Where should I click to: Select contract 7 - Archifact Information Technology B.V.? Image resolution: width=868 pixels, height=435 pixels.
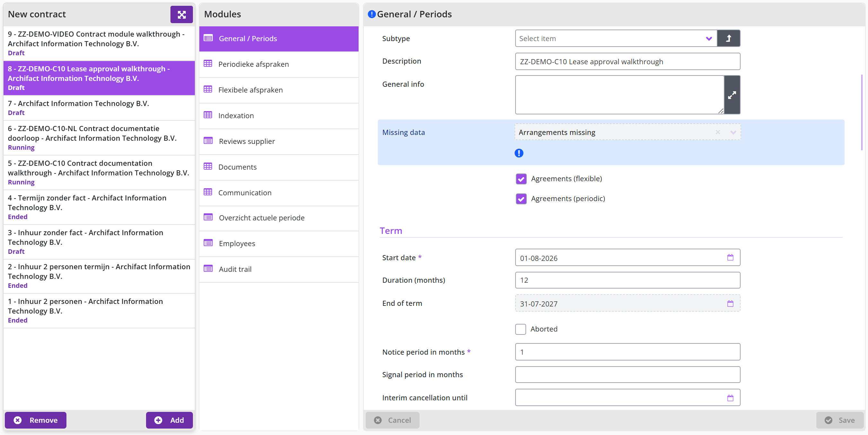coord(99,108)
